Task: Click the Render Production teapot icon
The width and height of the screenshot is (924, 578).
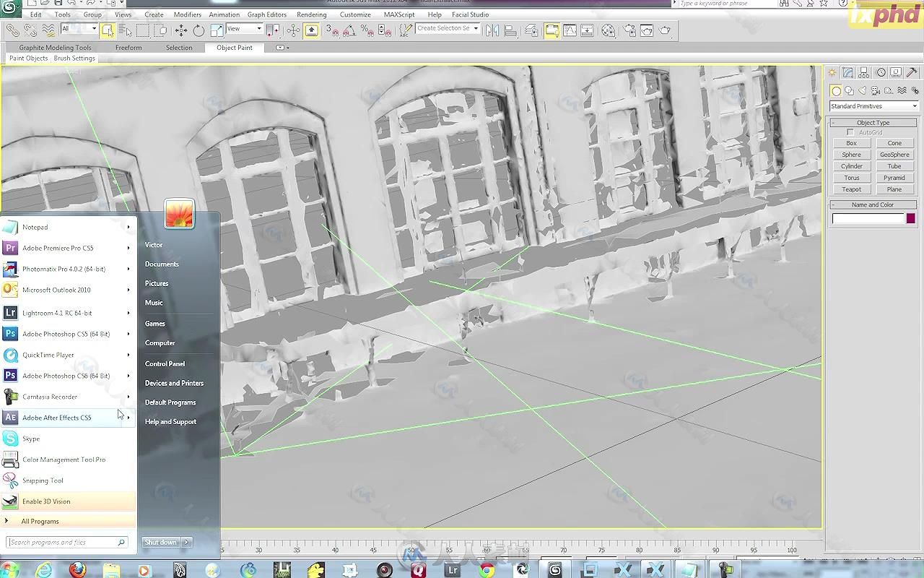Action: pos(665,30)
